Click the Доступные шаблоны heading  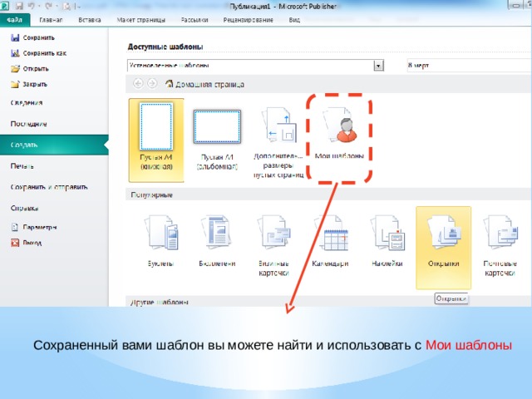pos(165,47)
